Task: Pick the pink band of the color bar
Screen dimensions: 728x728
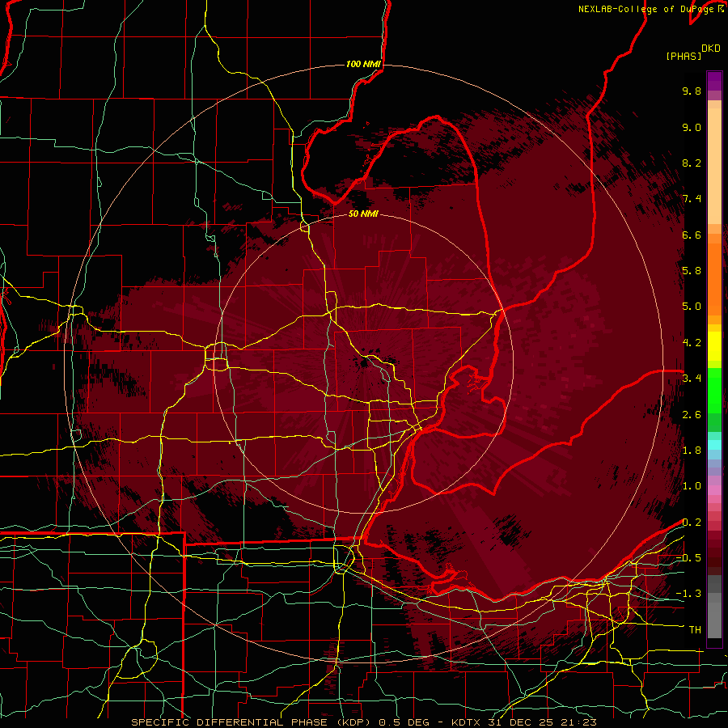Action: pyautogui.click(x=714, y=490)
